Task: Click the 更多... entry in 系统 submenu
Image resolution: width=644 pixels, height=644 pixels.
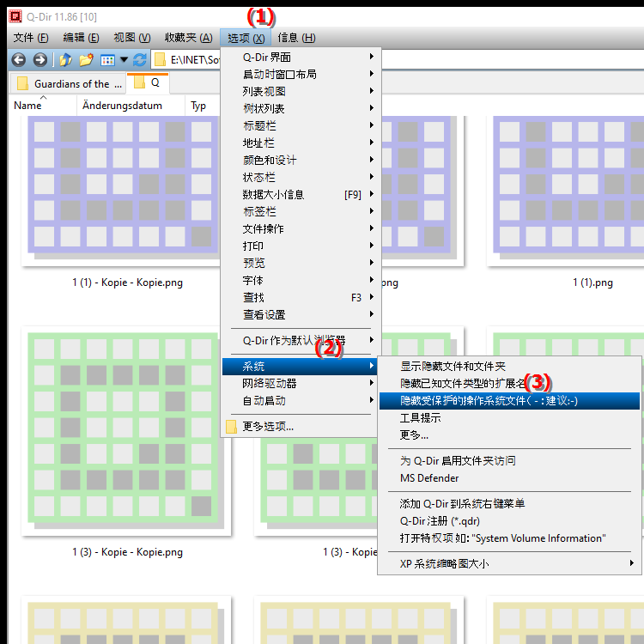Action: point(509,434)
